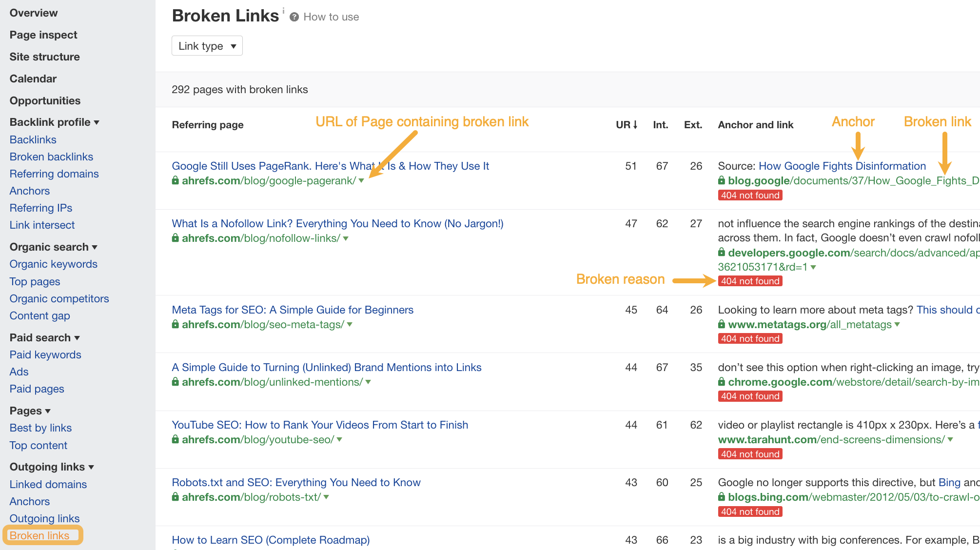Image resolution: width=980 pixels, height=550 pixels.
Task: Expand the caret next to ahrefs.com/blog/nofollow-links
Action: tap(345, 238)
